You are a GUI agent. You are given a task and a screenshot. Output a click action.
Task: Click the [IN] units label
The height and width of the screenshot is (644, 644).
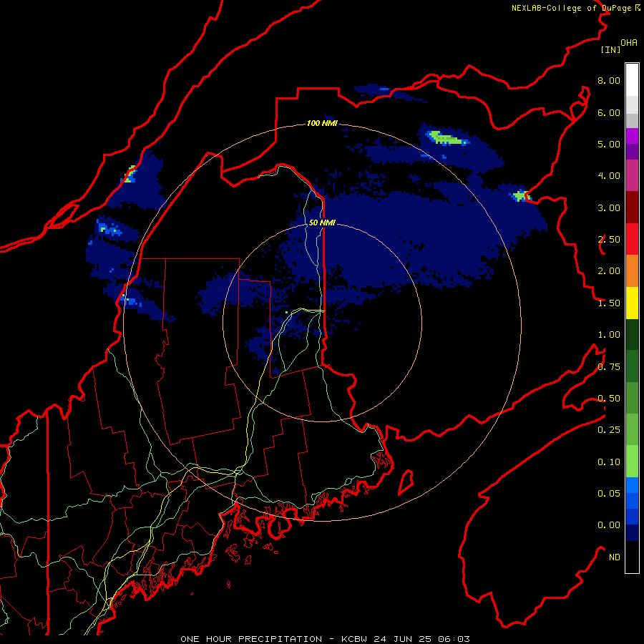tap(610, 49)
